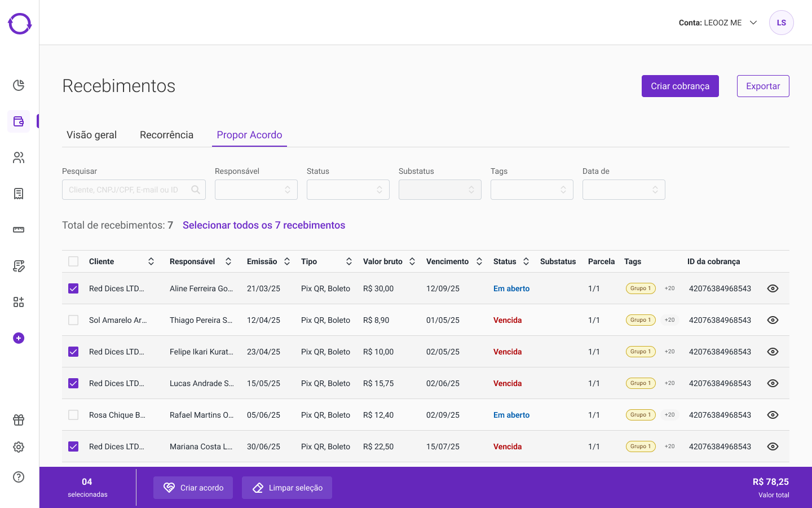The width and height of the screenshot is (812, 508).
Task: Click Grupo 1 tag in Mariana Costa row
Action: [641, 446]
